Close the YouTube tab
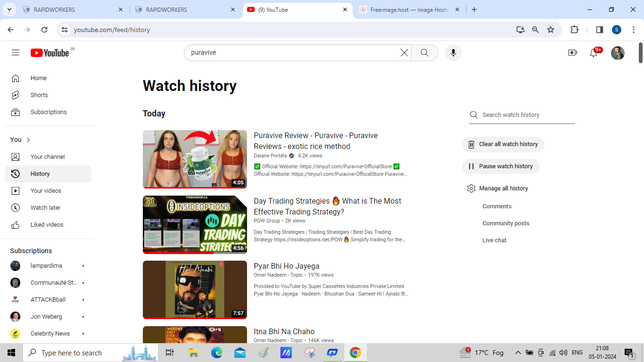 click(345, 10)
